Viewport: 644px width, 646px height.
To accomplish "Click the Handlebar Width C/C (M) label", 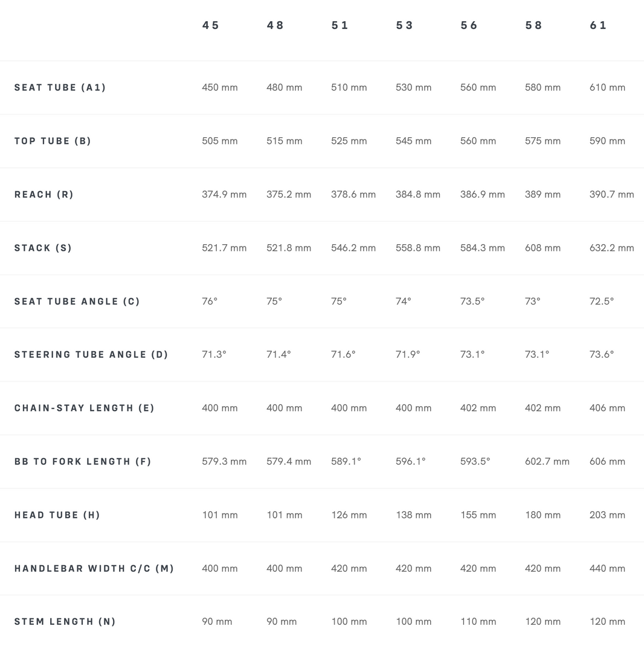I will click(x=94, y=569).
